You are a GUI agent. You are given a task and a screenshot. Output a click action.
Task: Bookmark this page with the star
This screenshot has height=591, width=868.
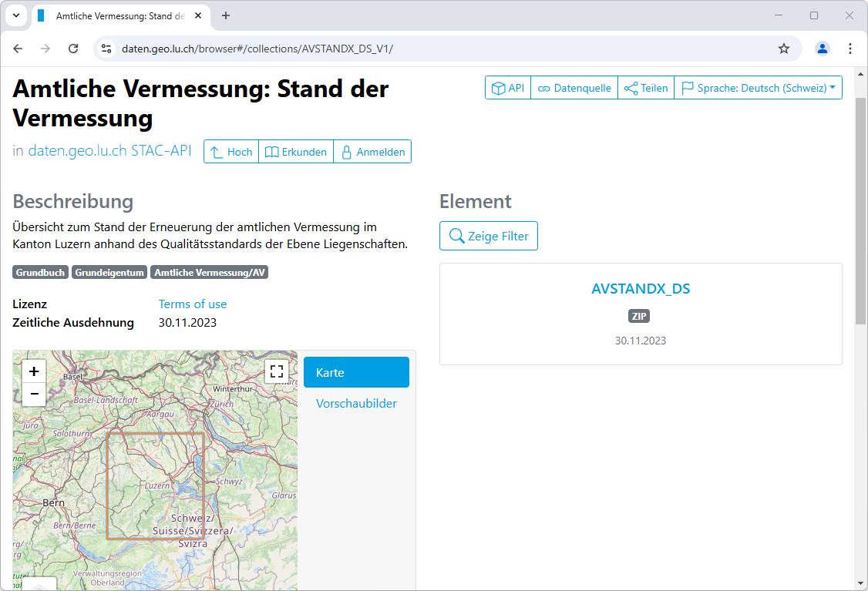click(x=784, y=49)
